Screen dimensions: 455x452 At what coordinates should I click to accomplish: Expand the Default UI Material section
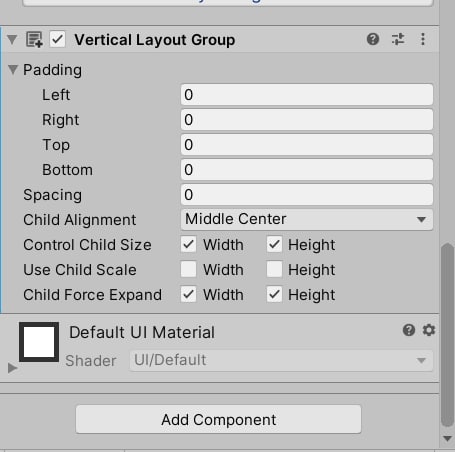[x=12, y=368]
